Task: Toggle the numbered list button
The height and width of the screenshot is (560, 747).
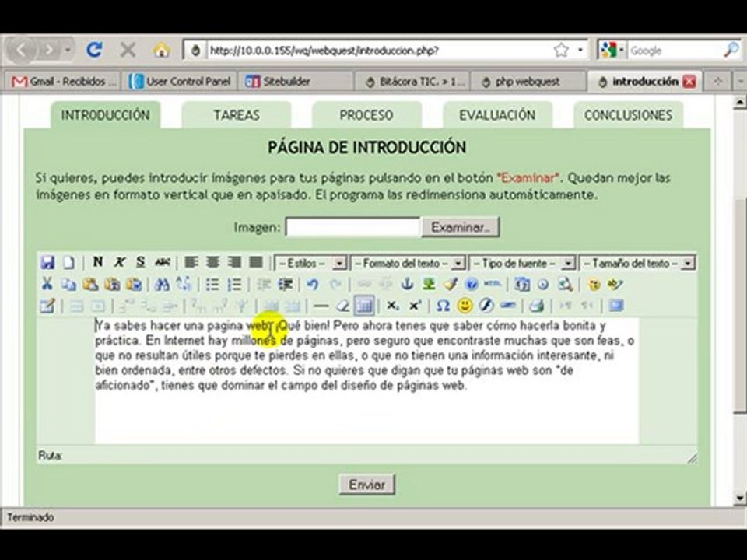Action: pos(234,285)
